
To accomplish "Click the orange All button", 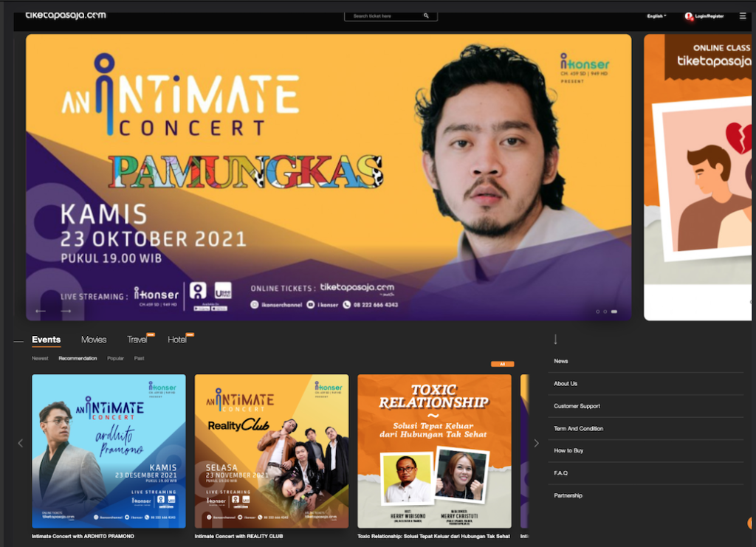I will pyautogui.click(x=502, y=364).
